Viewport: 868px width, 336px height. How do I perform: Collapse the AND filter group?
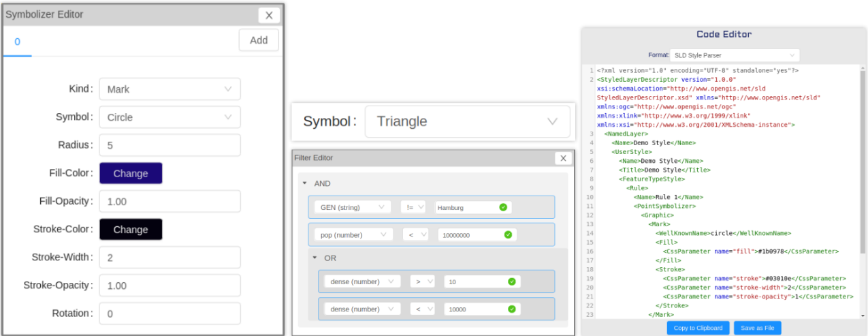pyautogui.click(x=305, y=184)
